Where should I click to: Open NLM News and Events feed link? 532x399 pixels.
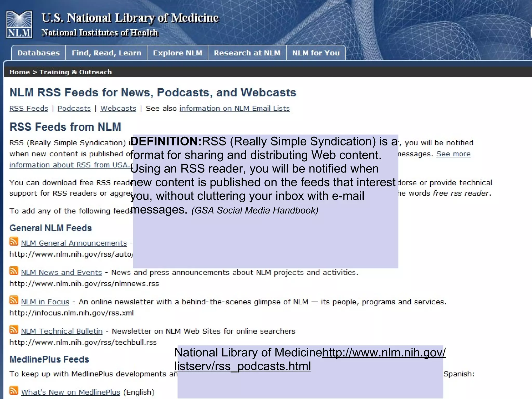click(x=62, y=272)
